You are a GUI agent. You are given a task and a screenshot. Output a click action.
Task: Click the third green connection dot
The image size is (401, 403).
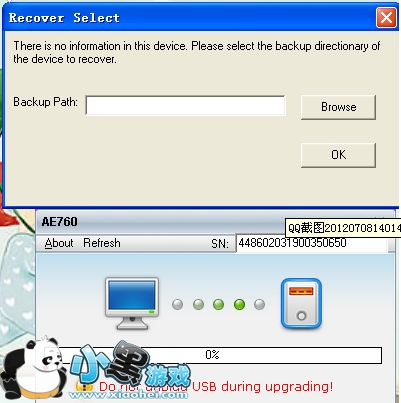point(219,304)
